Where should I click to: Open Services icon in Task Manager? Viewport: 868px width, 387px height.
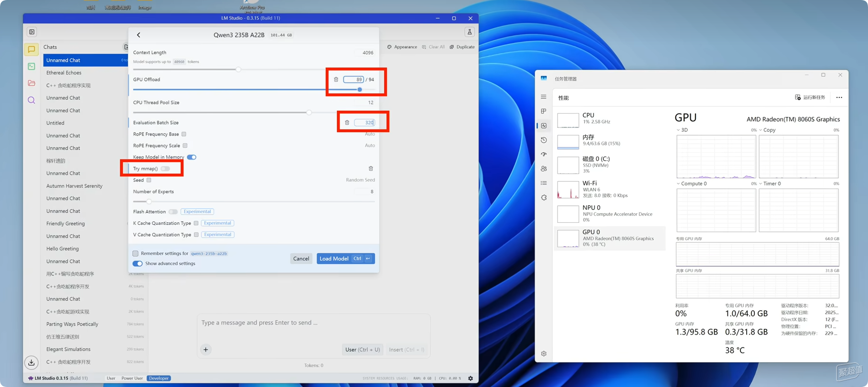click(x=544, y=197)
